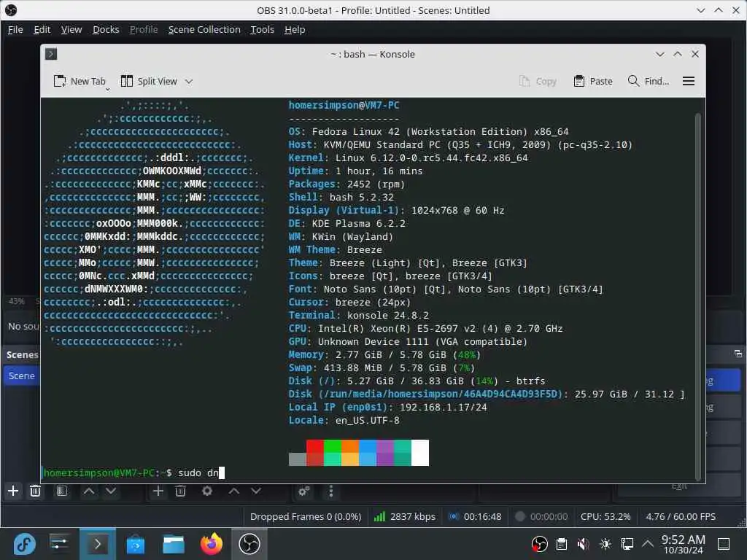747x560 pixels.
Task: Open the OBS View menu
Action: click(x=71, y=29)
